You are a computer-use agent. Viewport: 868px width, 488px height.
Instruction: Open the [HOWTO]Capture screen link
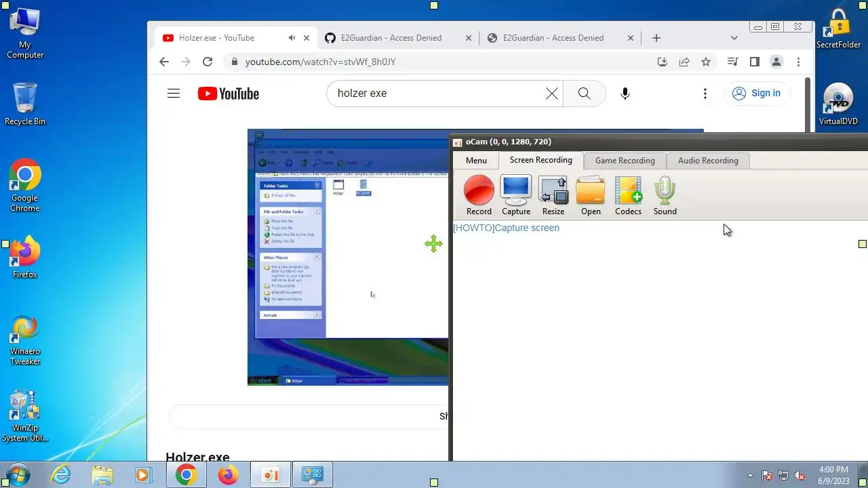pyautogui.click(x=506, y=228)
